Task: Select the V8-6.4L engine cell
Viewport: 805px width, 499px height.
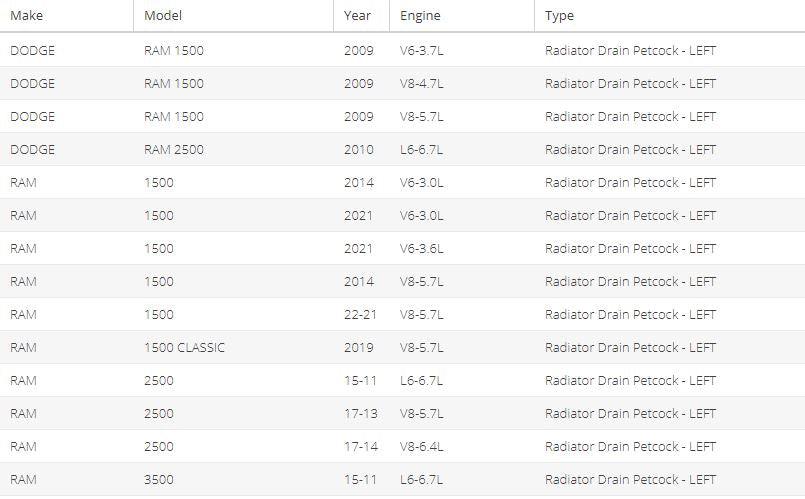Action: (421, 446)
